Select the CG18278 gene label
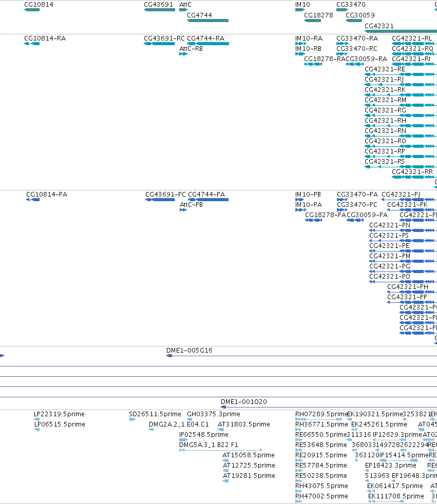The image size is (437, 504). coord(319,15)
